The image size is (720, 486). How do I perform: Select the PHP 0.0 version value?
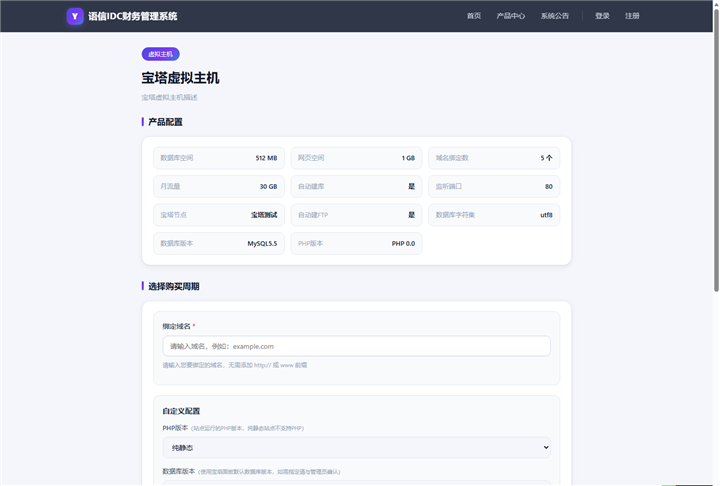[x=403, y=243]
